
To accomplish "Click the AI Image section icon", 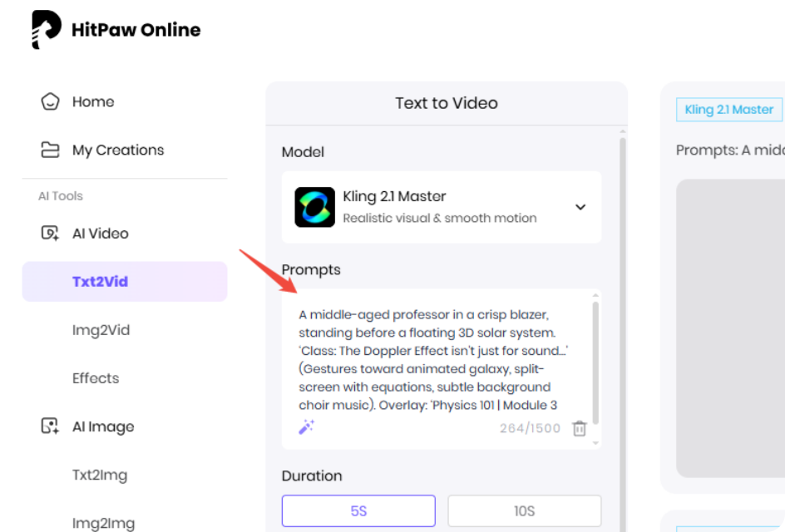I will pos(50,426).
